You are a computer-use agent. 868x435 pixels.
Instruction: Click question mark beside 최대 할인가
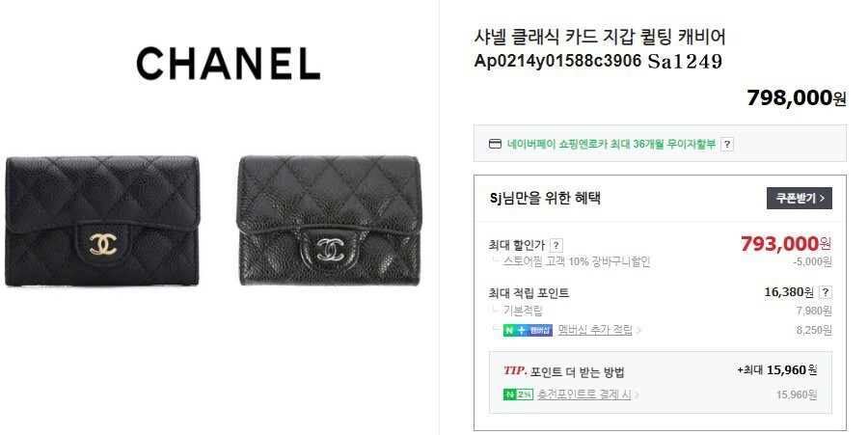pyautogui.click(x=556, y=245)
